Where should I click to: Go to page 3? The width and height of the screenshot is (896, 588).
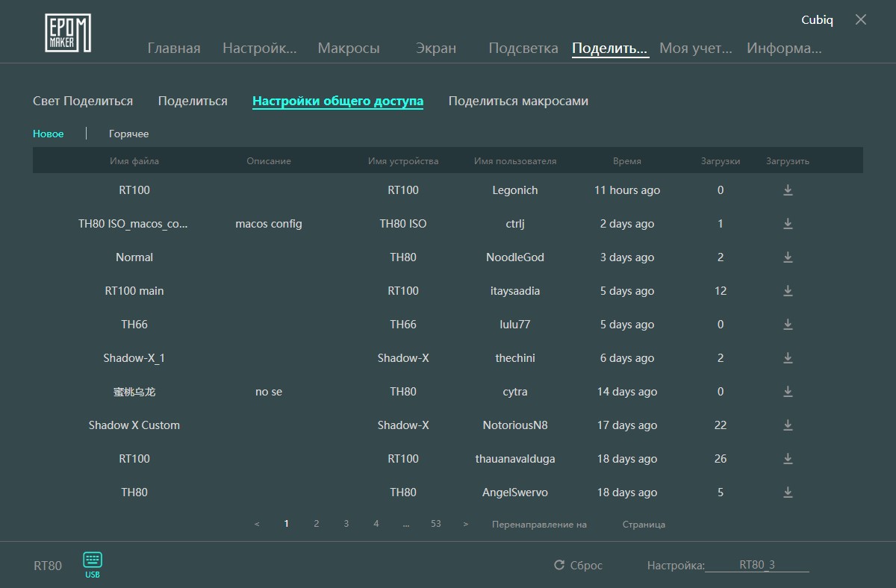[346, 524]
